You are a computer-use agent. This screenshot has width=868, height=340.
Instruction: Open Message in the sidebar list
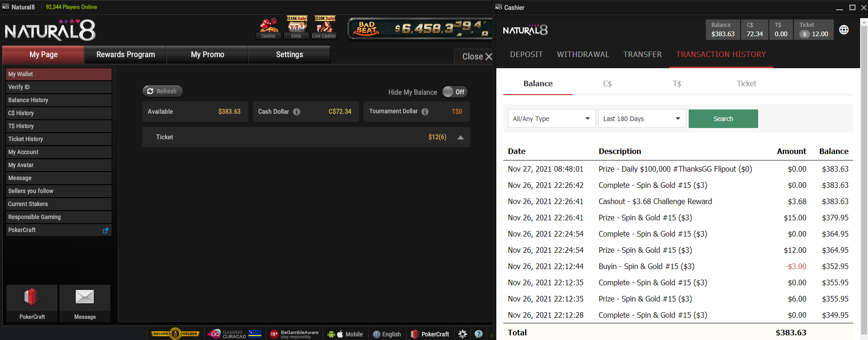click(x=59, y=178)
